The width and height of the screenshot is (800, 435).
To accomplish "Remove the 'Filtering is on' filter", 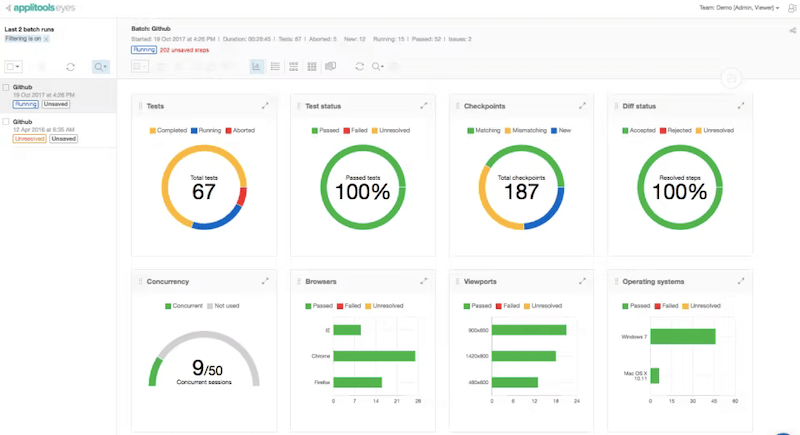I will tap(46, 39).
